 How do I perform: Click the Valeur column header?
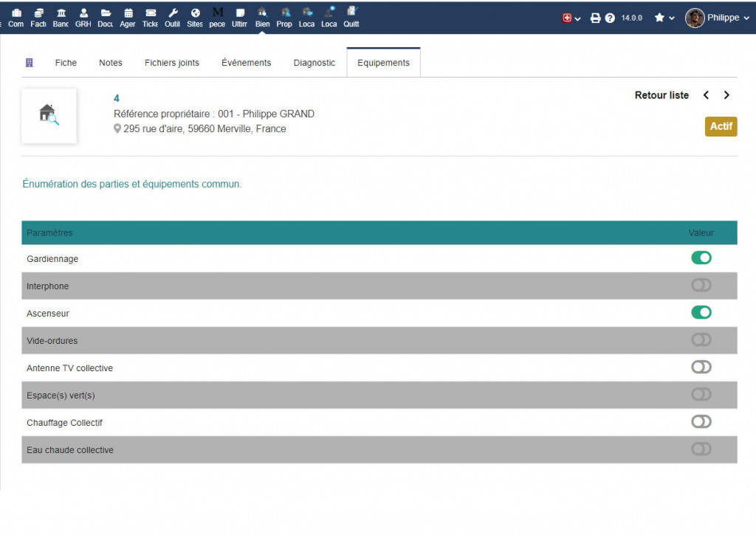[x=701, y=232]
